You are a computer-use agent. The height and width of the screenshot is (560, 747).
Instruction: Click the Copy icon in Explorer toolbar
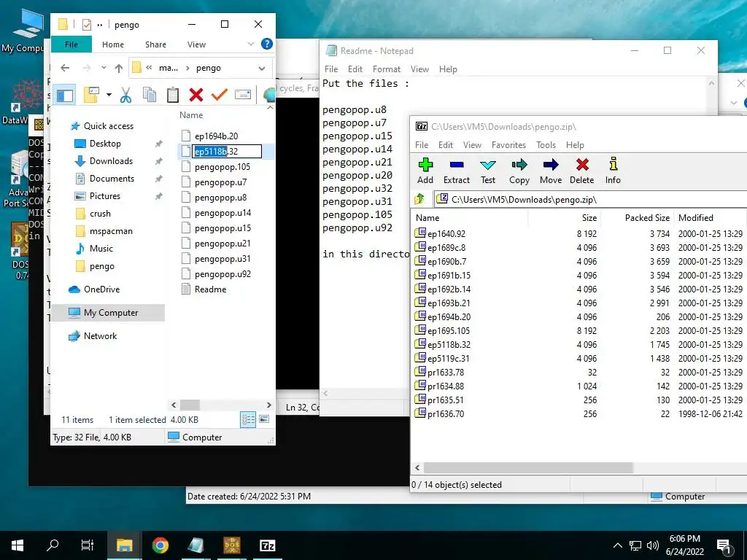point(150,95)
